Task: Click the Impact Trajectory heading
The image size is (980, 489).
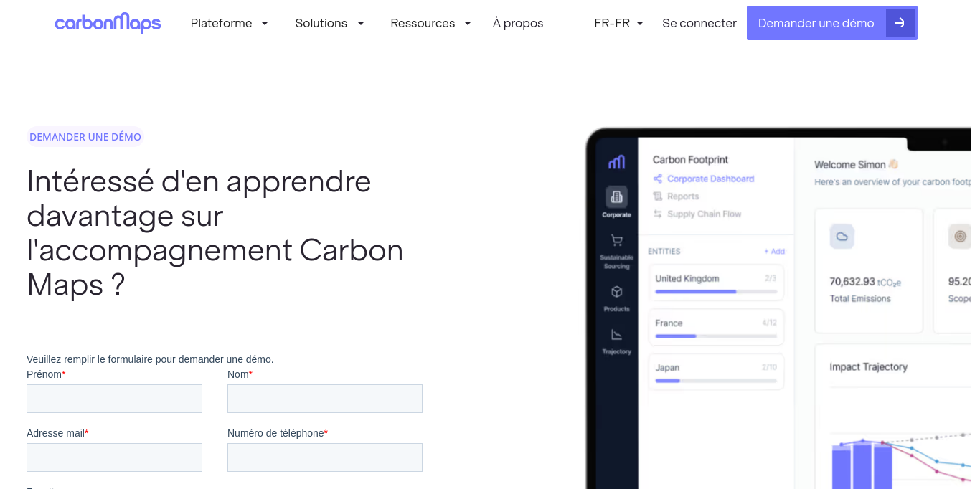Action: [868, 366]
